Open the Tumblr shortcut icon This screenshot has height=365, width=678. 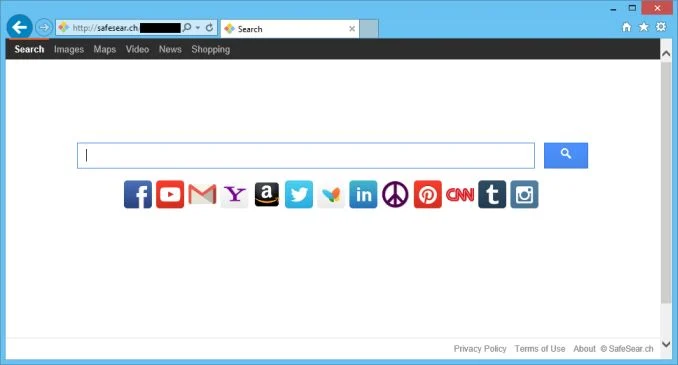(x=492, y=195)
